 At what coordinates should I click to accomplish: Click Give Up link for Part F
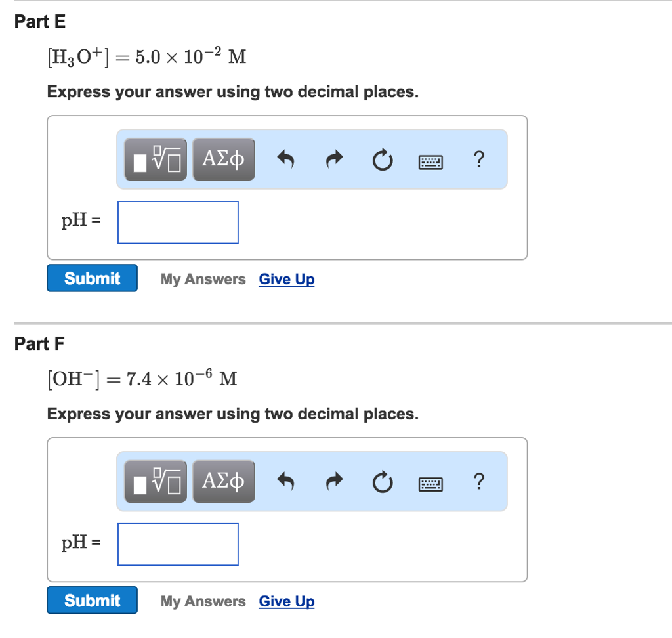pos(287,601)
